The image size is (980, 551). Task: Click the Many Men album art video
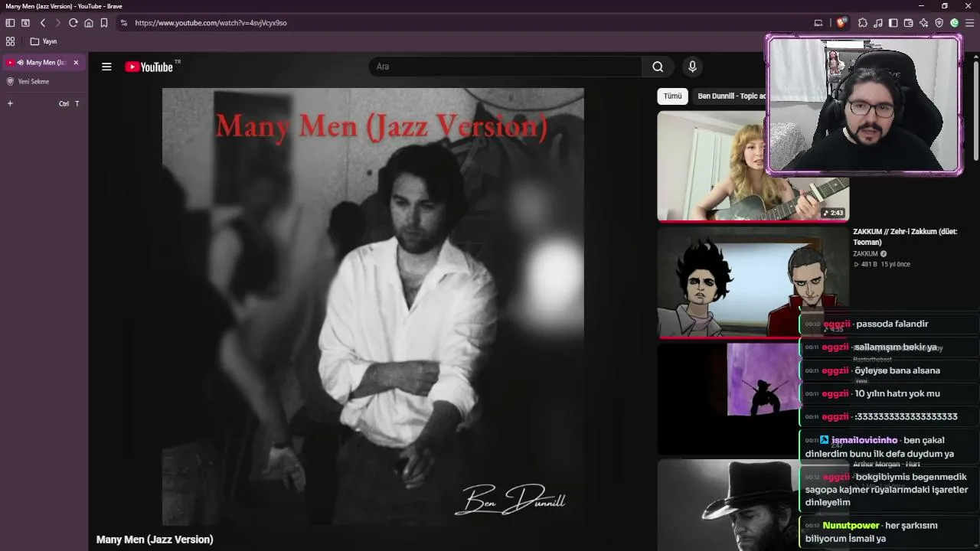373,307
